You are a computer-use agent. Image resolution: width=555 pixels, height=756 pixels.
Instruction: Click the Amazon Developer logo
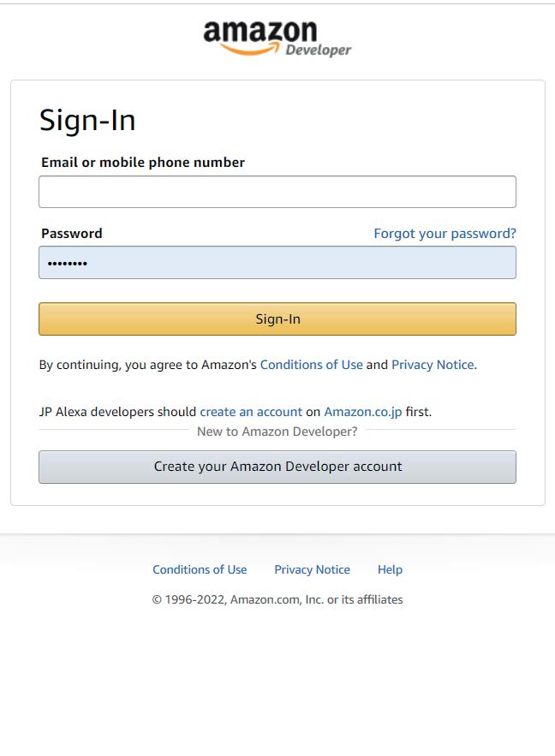(277, 39)
